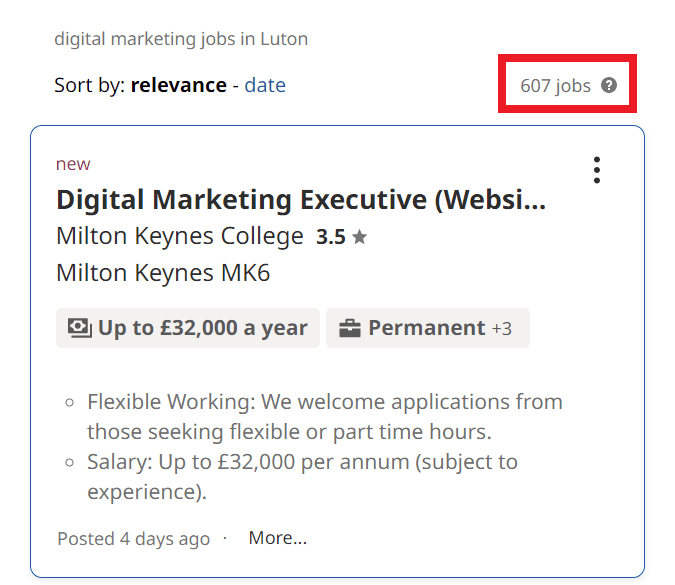
Task: Click the More... link in the job card
Action: pyautogui.click(x=278, y=538)
